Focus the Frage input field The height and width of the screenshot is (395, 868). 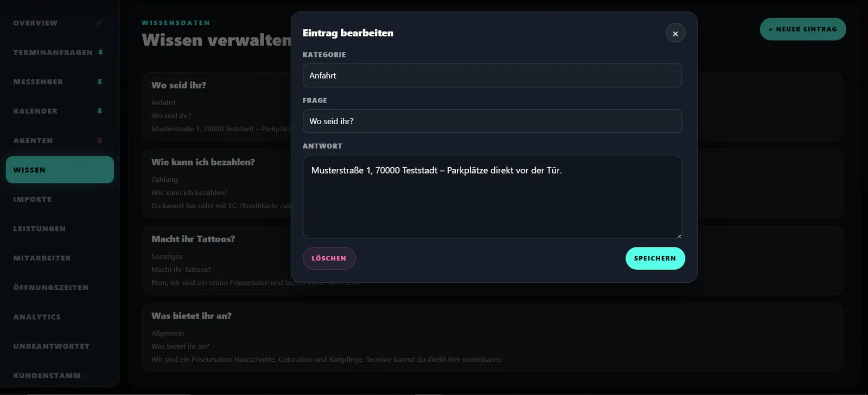pyautogui.click(x=492, y=121)
